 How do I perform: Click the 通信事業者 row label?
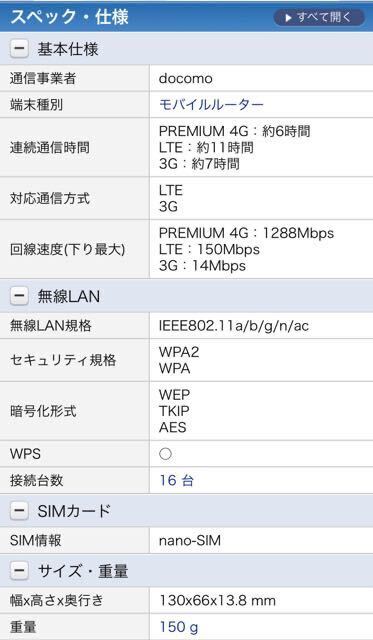pos(43,78)
